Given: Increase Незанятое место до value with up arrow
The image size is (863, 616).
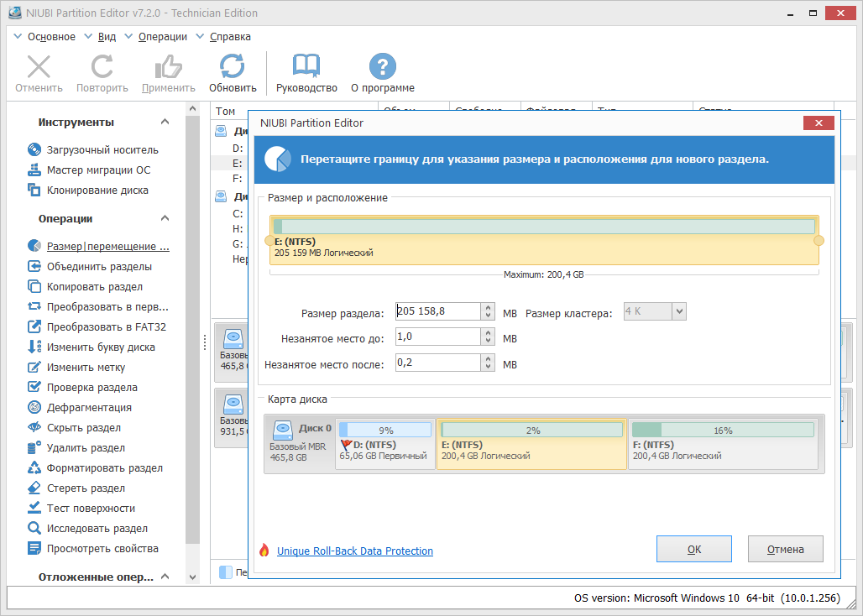Looking at the screenshot, I should [489, 333].
